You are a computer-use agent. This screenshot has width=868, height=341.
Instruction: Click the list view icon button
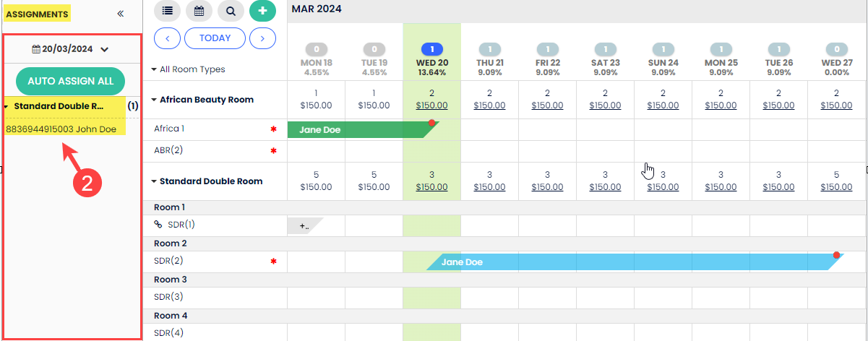(168, 11)
